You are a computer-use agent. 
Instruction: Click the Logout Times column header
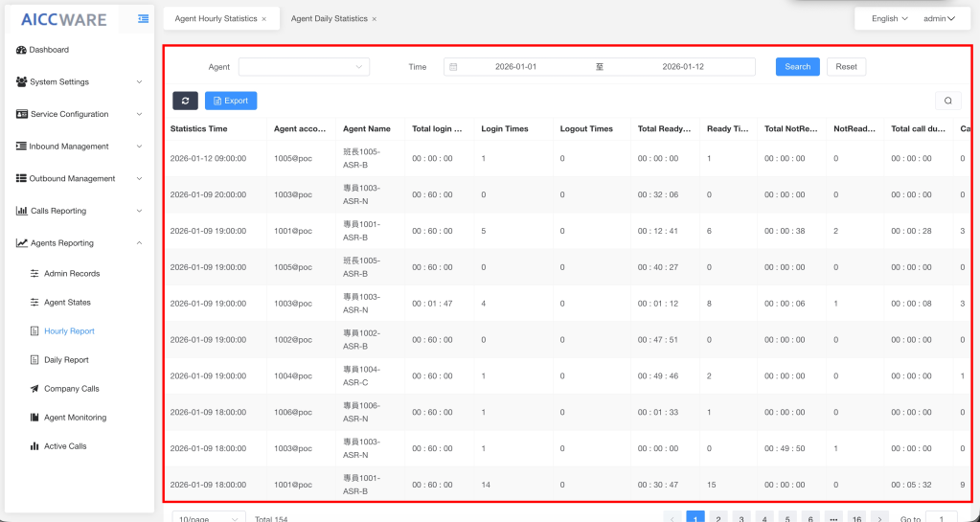(586, 128)
